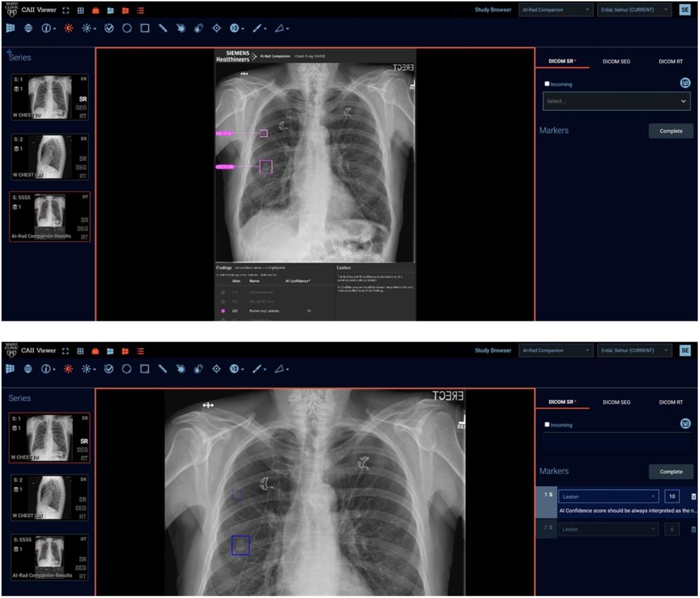This screenshot has height=598, width=700.
Task: Delete marker 2 S with its trash icon
Action: pyautogui.click(x=693, y=530)
